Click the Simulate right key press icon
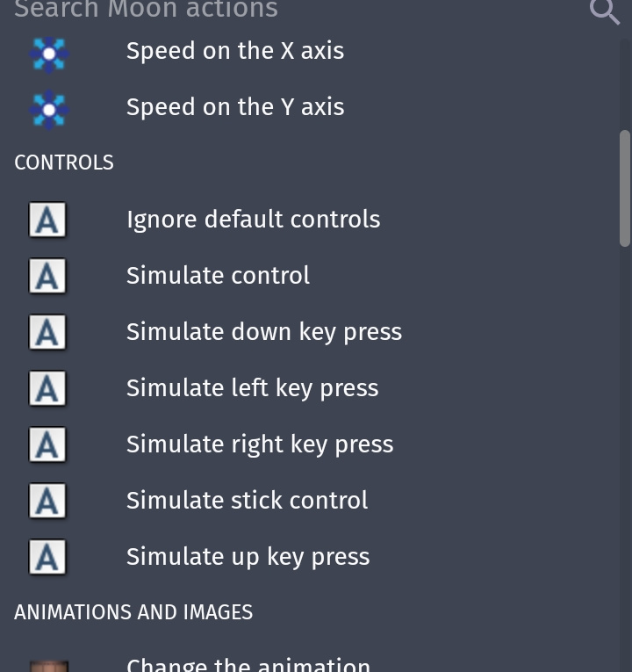The height and width of the screenshot is (672, 632). click(47, 444)
